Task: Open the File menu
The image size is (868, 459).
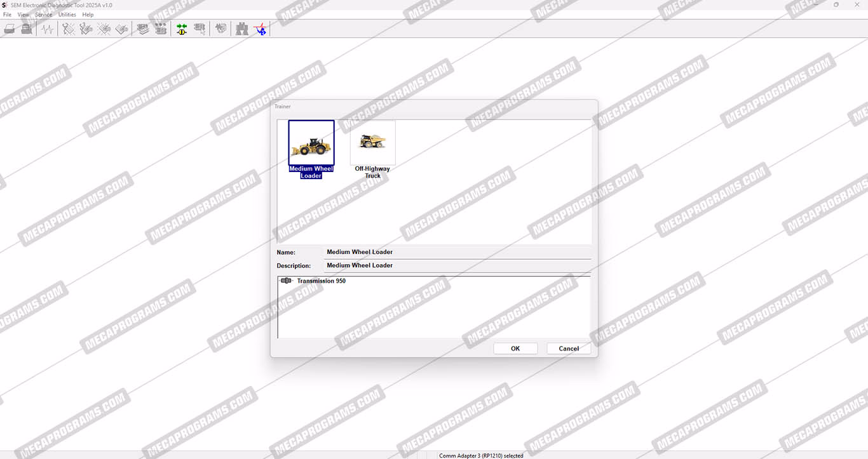Action: point(7,15)
